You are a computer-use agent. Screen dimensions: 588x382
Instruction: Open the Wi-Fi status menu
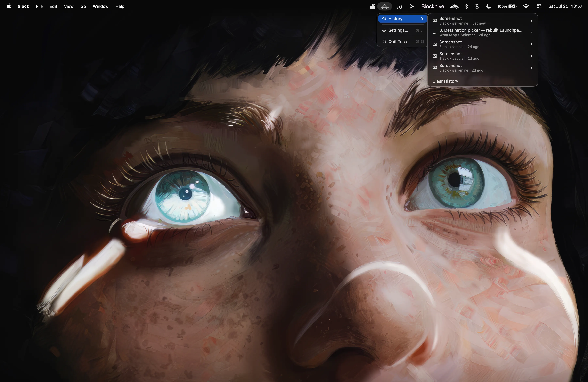526,6
